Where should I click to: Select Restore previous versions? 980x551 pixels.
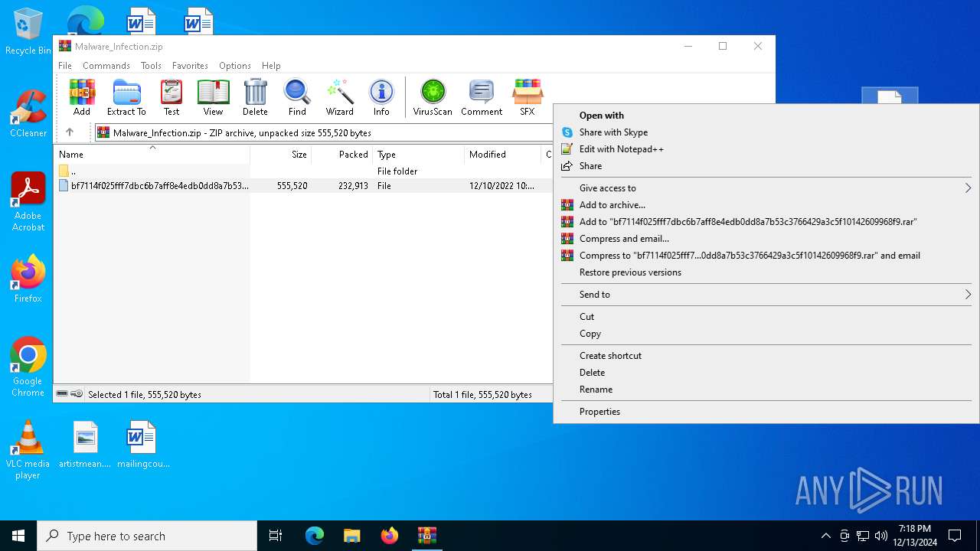tap(766, 272)
